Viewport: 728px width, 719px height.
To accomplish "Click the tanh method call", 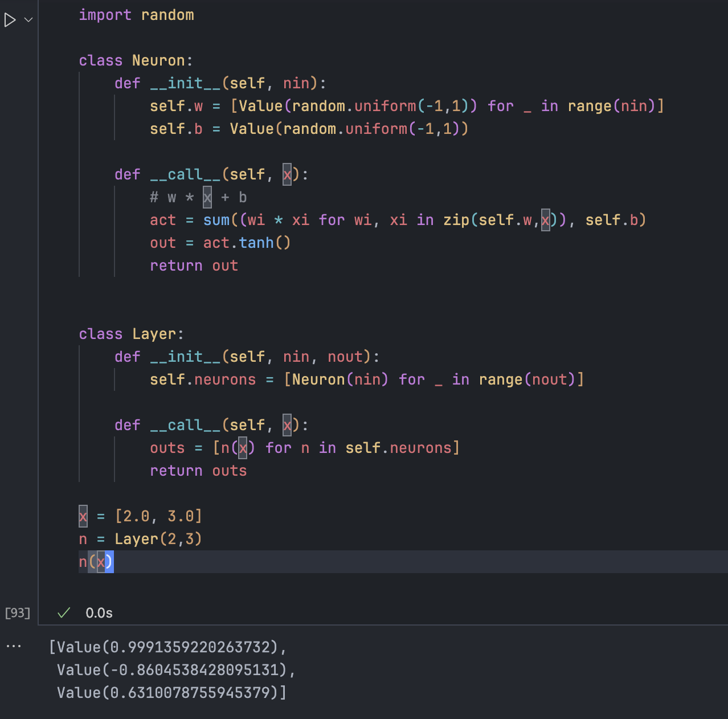I will coord(256,243).
